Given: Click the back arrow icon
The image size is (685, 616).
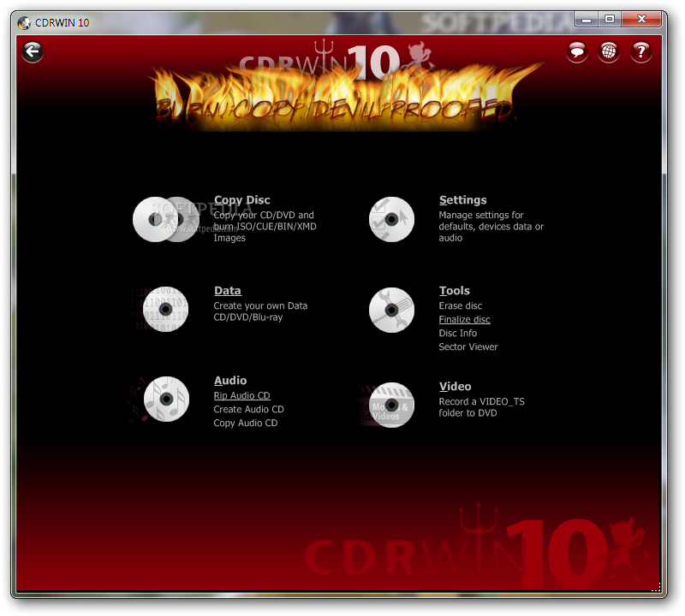Looking at the screenshot, I should [x=33, y=52].
